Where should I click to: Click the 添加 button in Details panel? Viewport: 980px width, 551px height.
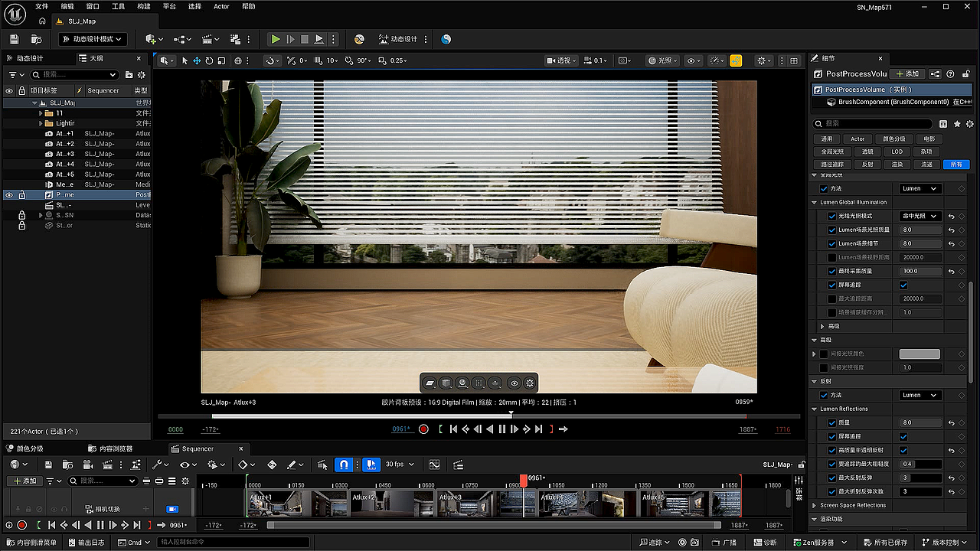pyautogui.click(x=907, y=74)
